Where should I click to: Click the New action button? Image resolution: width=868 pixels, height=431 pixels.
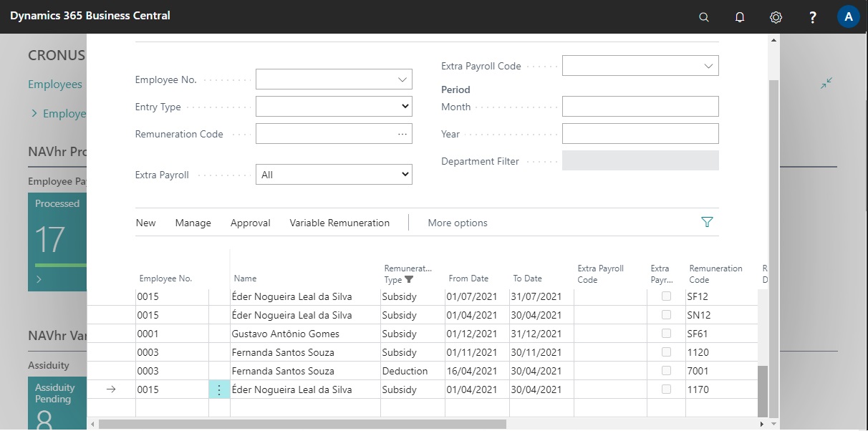(145, 223)
